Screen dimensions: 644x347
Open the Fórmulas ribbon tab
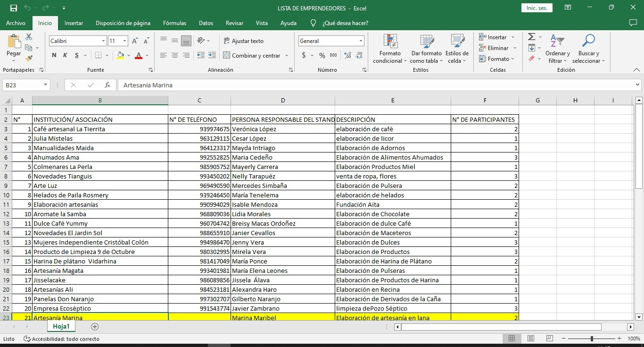click(x=174, y=23)
